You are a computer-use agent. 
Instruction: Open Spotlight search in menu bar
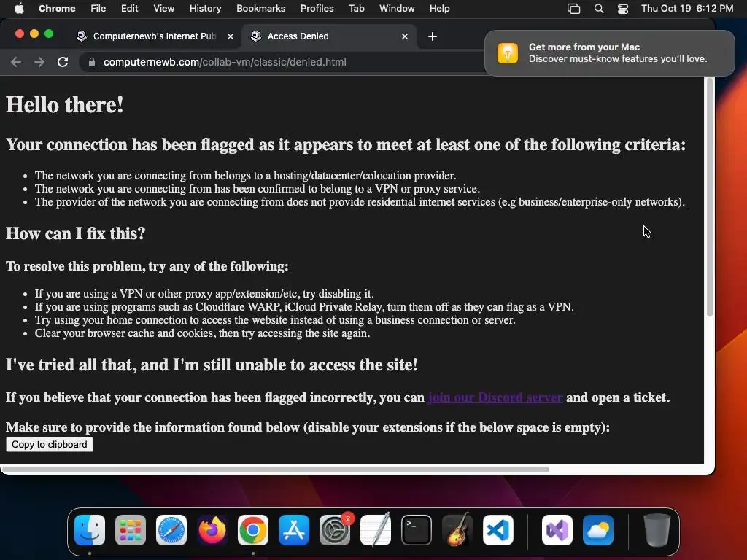(x=599, y=9)
